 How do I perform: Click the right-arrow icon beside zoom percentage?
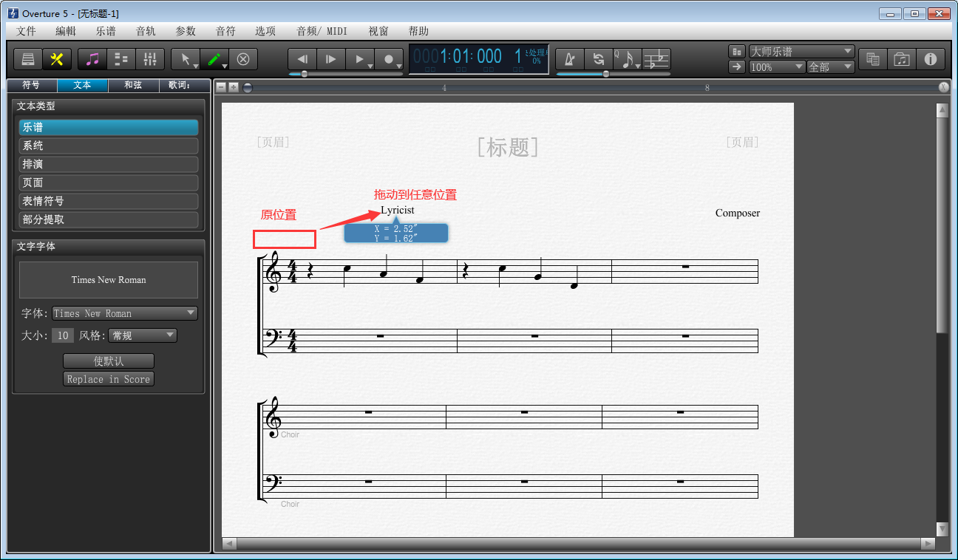point(737,66)
